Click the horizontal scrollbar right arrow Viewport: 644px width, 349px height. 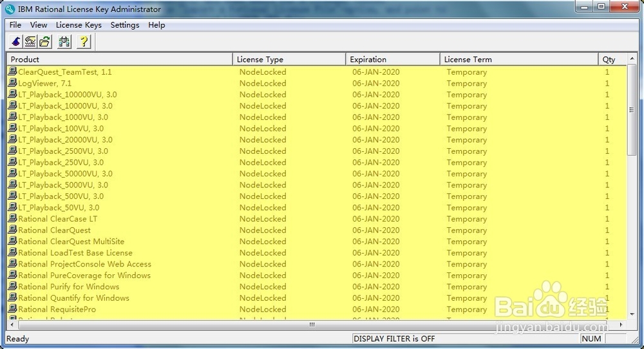coord(621,325)
